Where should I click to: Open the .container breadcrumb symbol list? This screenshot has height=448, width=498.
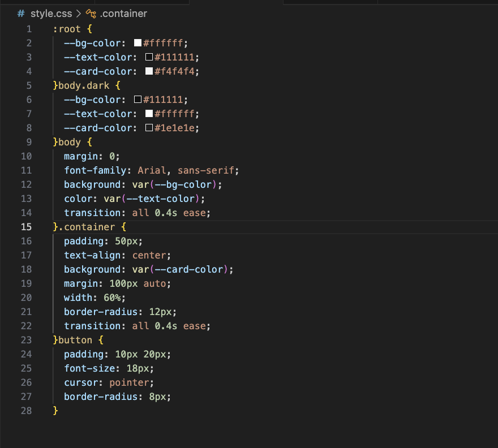pyautogui.click(x=123, y=13)
